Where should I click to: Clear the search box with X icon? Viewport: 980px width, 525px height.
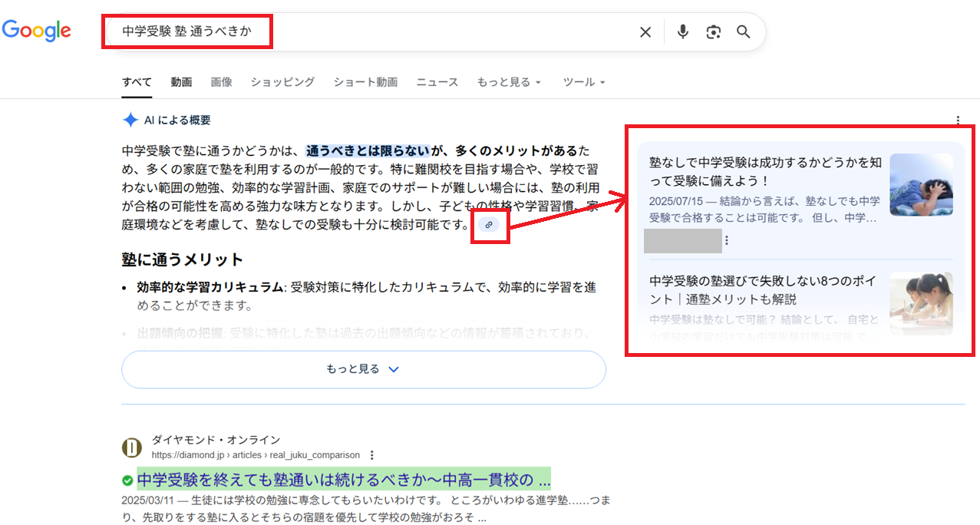645,32
